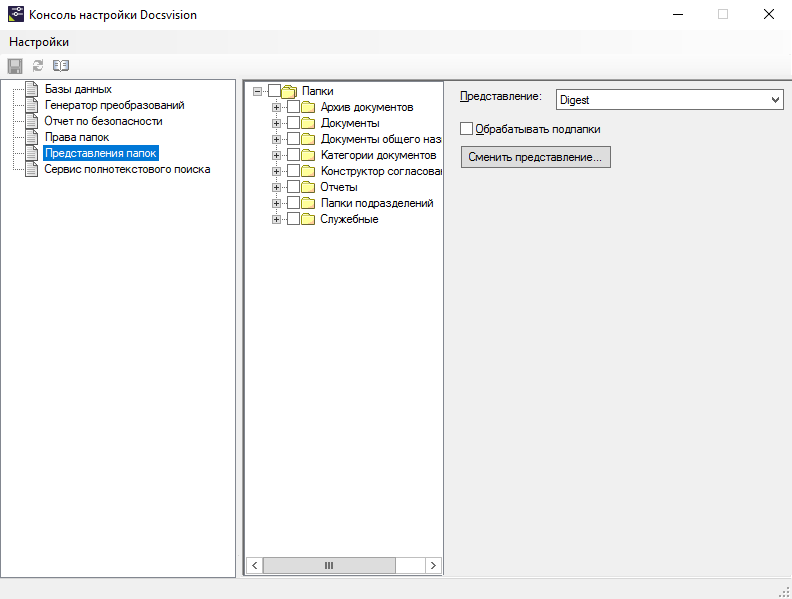This screenshot has height=599, width=792.
Task: Open Сервис полнотекстового поиска section
Action: coord(127,169)
